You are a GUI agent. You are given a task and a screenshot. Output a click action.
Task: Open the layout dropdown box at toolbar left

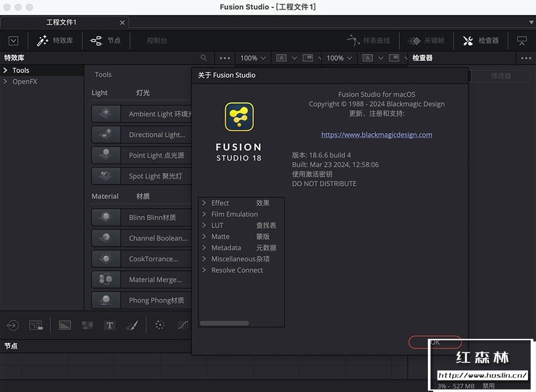[13, 41]
